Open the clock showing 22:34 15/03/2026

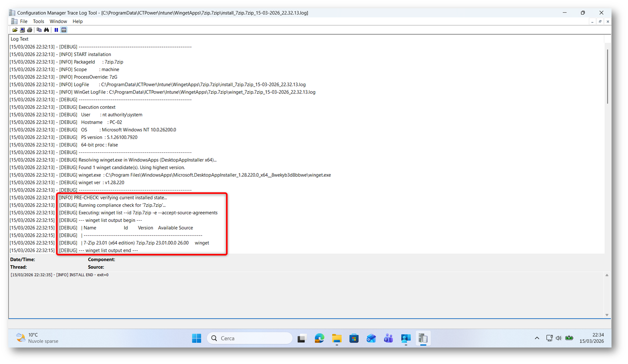[x=592, y=338]
